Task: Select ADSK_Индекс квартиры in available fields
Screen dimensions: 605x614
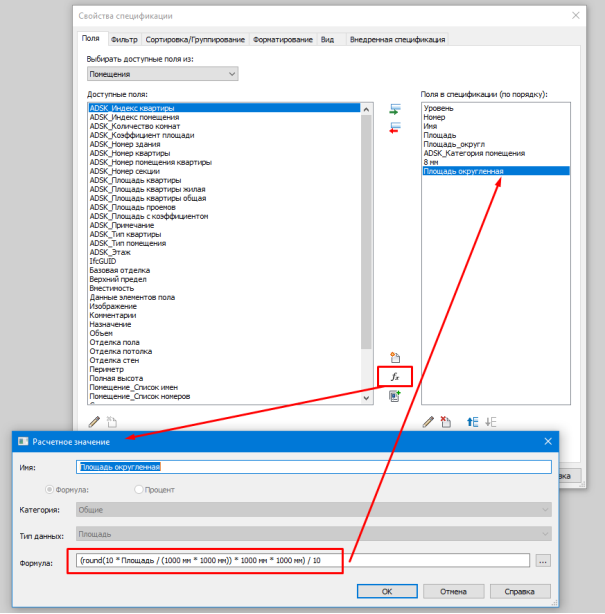Action: point(224,108)
